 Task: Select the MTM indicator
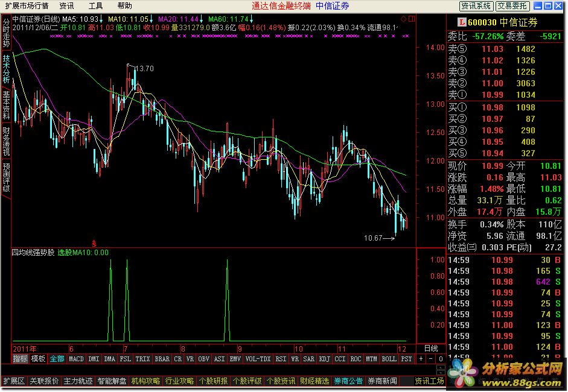pos(371,359)
